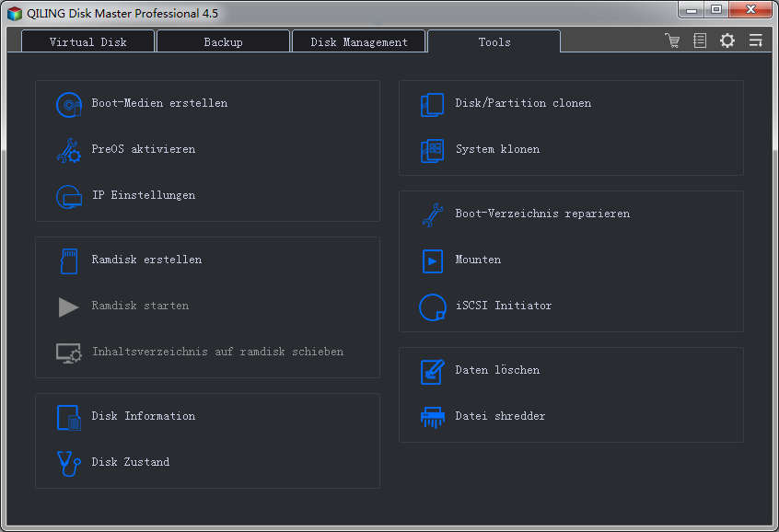Click the IP Einstellungen monitor icon
The width and height of the screenshot is (779, 532).
pos(68,197)
